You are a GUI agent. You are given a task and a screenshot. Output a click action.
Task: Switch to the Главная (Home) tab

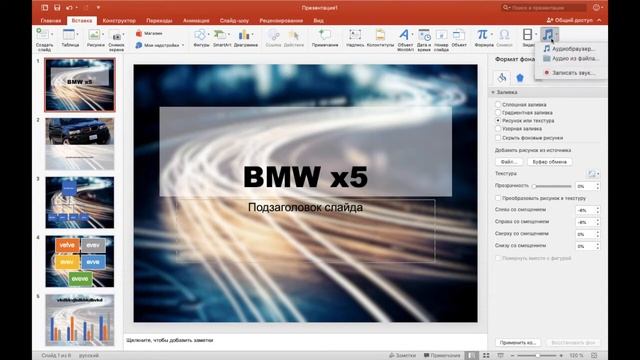tap(51, 20)
